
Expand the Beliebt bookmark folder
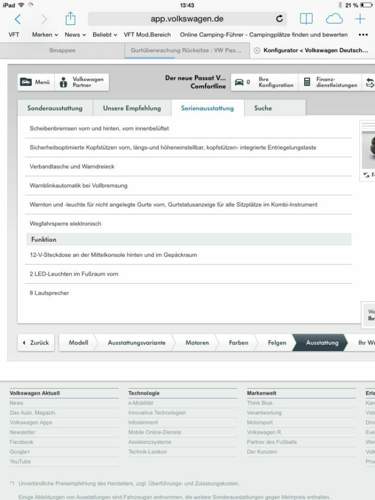pyautogui.click(x=105, y=35)
